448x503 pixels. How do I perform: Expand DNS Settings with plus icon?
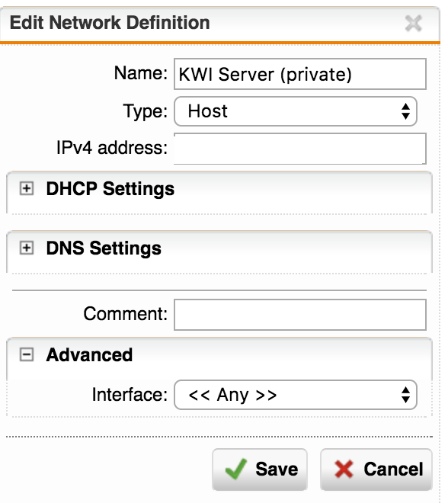tap(27, 248)
